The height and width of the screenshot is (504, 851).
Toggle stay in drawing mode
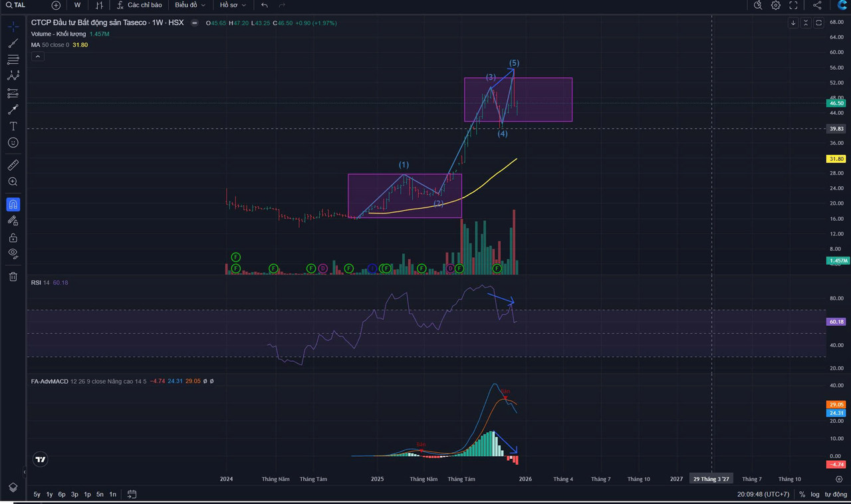(x=13, y=221)
